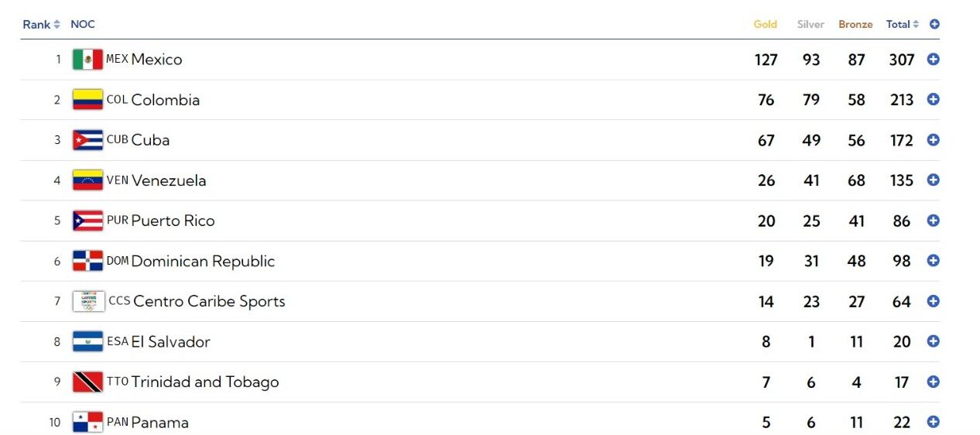Sort table by Total column
The height and width of the screenshot is (435, 980).
pyautogui.click(x=903, y=24)
